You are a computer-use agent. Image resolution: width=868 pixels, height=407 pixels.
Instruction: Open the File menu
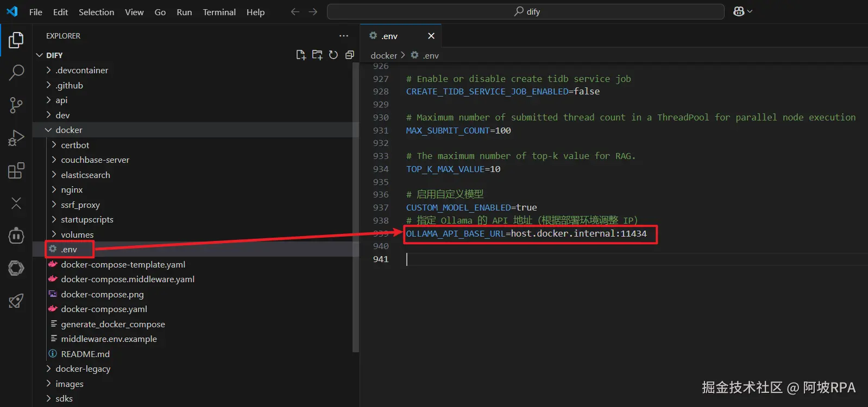click(x=36, y=12)
